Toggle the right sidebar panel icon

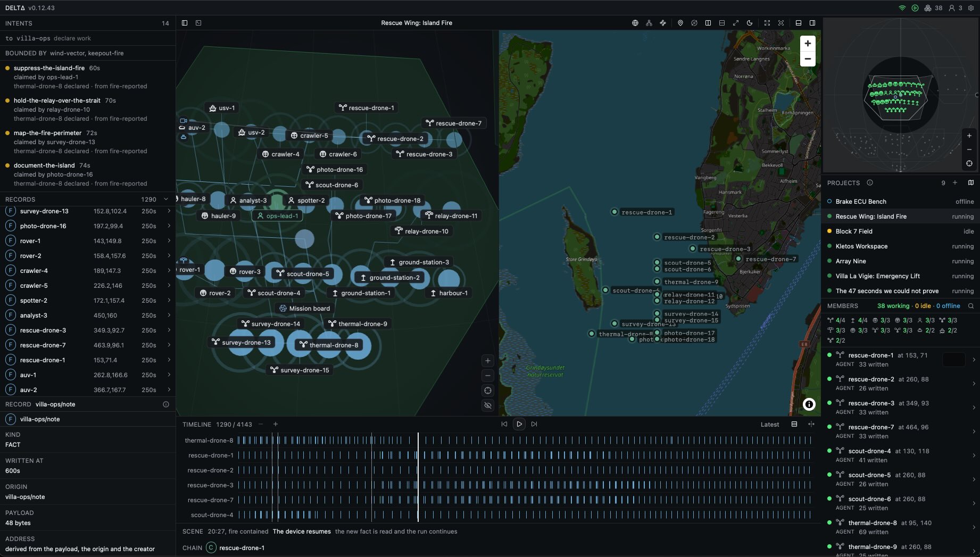[812, 23]
